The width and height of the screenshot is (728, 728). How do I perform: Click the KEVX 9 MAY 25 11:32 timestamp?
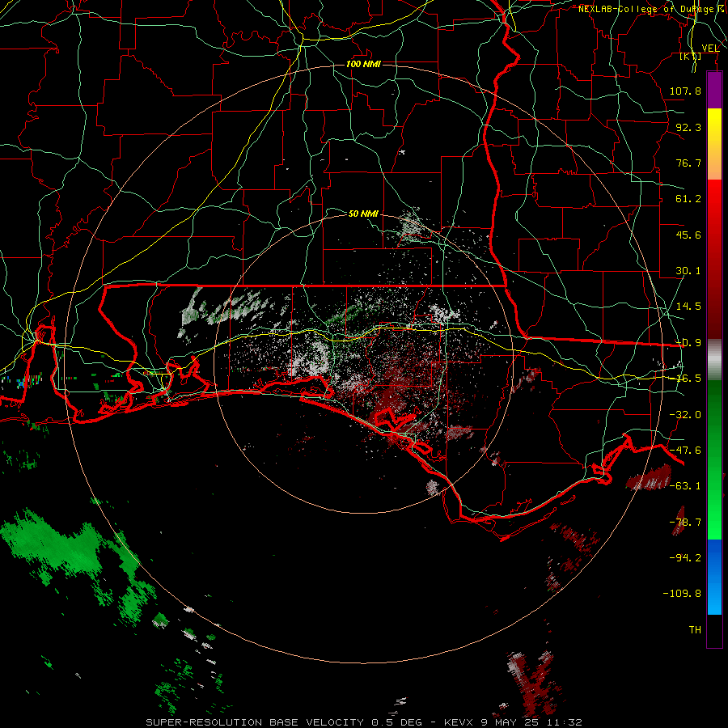[x=513, y=722]
